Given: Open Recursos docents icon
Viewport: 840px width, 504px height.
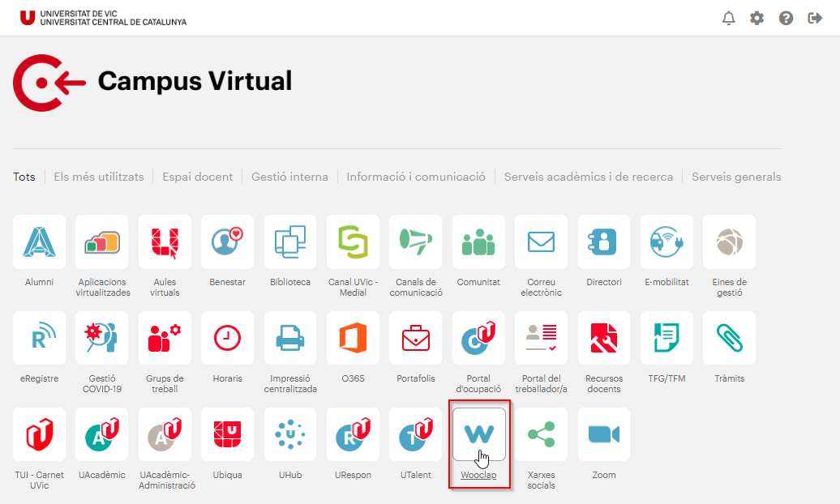Looking at the screenshot, I should tap(604, 339).
